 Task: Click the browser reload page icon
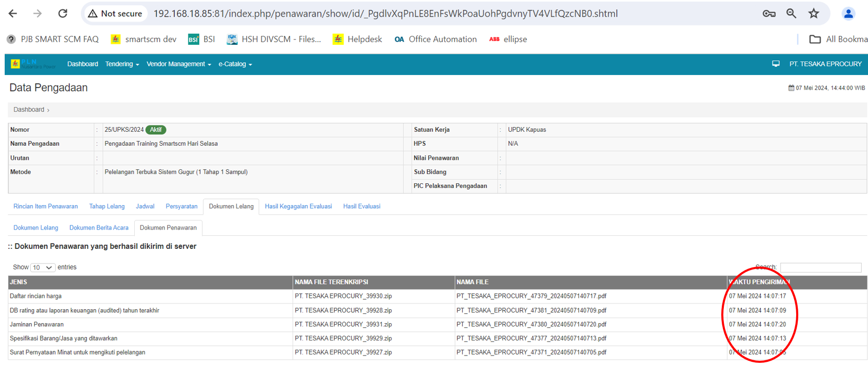click(x=62, y=14)
